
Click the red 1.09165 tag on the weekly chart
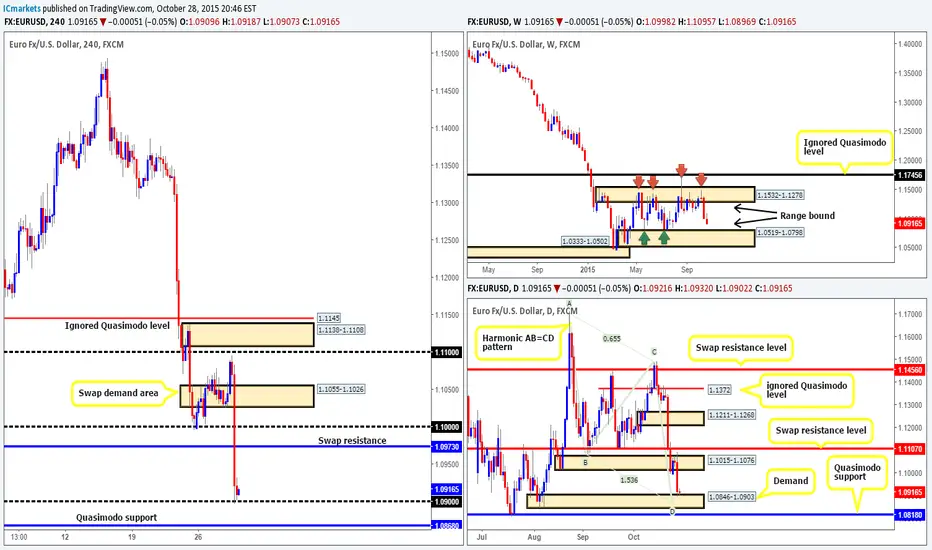pos(909,223)
